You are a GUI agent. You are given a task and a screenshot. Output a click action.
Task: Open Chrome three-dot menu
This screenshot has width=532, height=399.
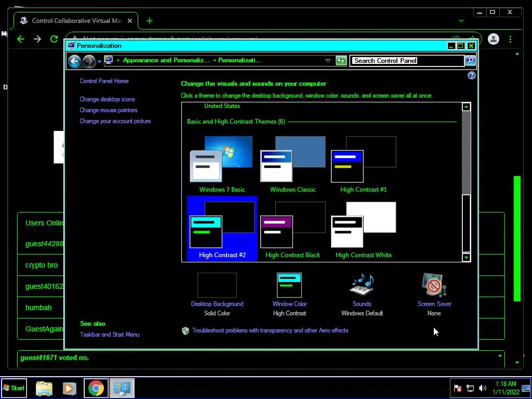(x=510, y=39)
